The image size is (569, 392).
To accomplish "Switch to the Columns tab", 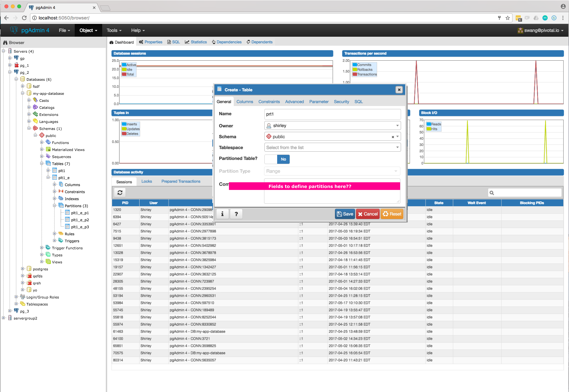I will pyautogui.click(x=245, y=102).
